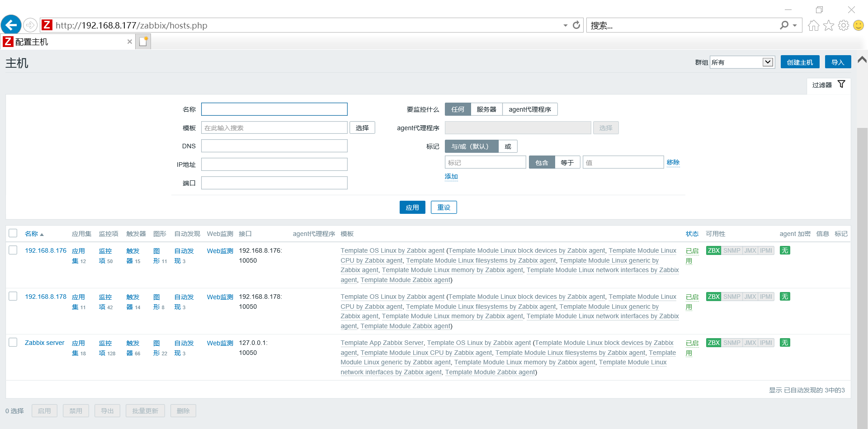Click ZBX availability badge for 192.168.8.176
Image resolution: width=868 pixels, height=429 pixels.
click(x=713, y=250)
